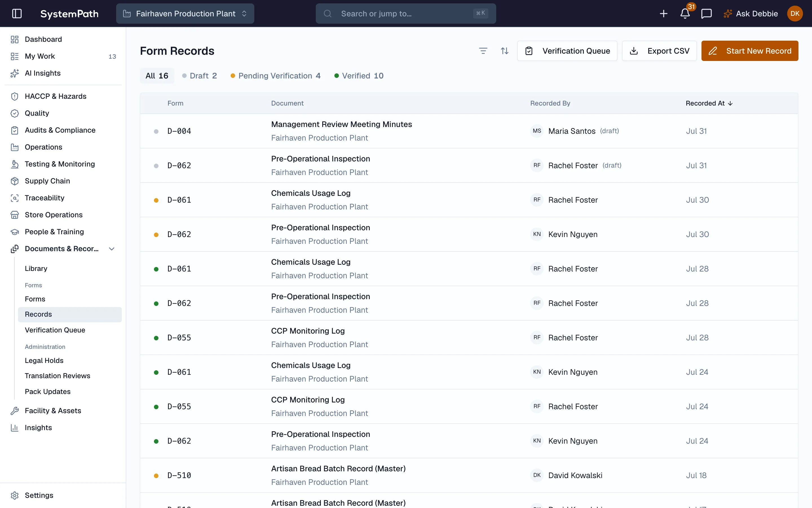Viewport: 812px width, 508px height.
Task: Open Management Review Meeting Minutes record
Action: coord(469,131)
